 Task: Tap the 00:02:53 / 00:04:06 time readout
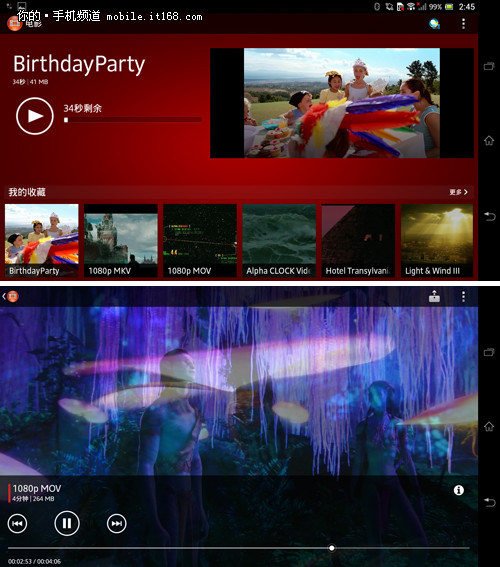tap(34, 561)
